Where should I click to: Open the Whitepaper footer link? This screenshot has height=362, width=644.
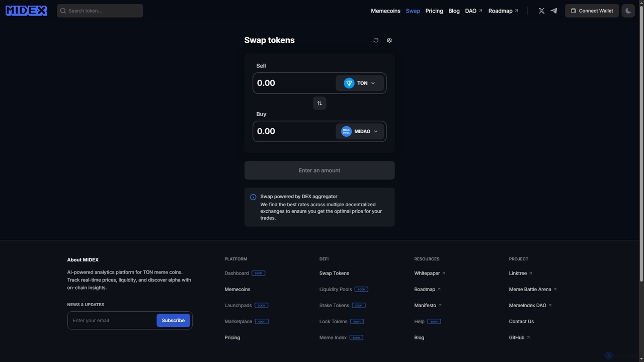coord(430,273)
